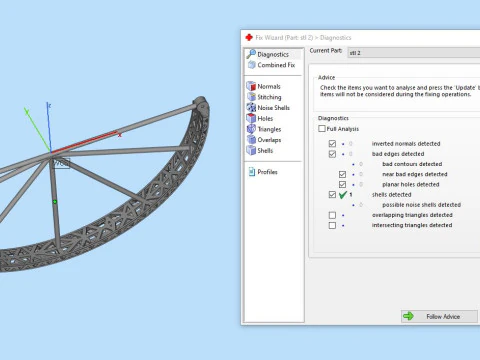The image size is (480, 360).
Task: Go to the Shells page
Action: pos(265,150)
